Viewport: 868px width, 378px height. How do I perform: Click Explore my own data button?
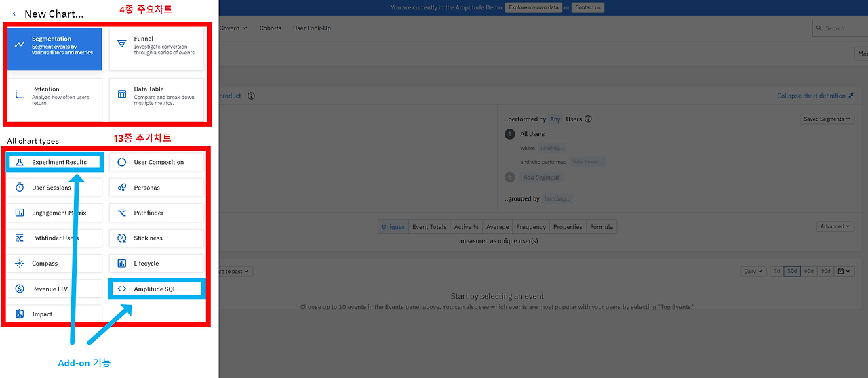pos(533,7)
